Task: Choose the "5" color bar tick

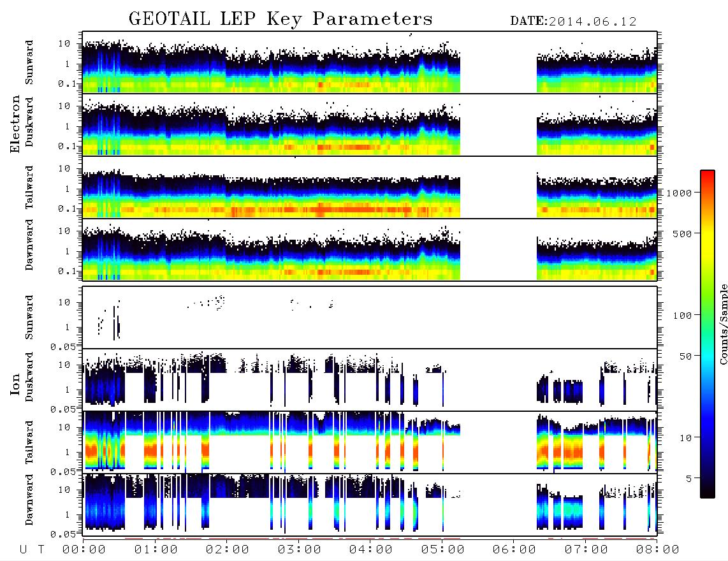Action: click(689, 479)
